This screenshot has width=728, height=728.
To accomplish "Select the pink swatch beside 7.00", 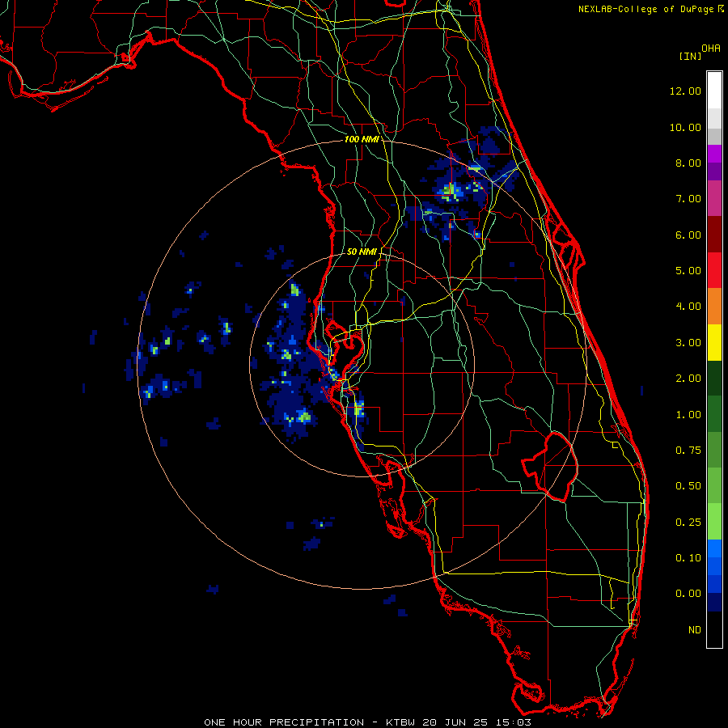I will 714,198.
